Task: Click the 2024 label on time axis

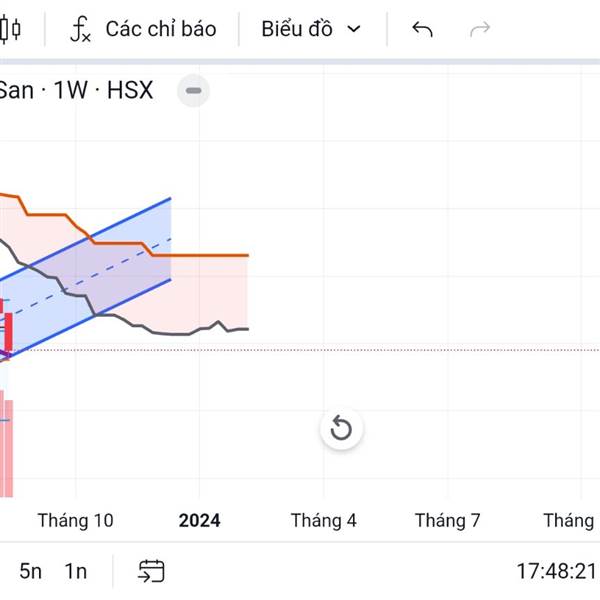Action: (199, 520)
